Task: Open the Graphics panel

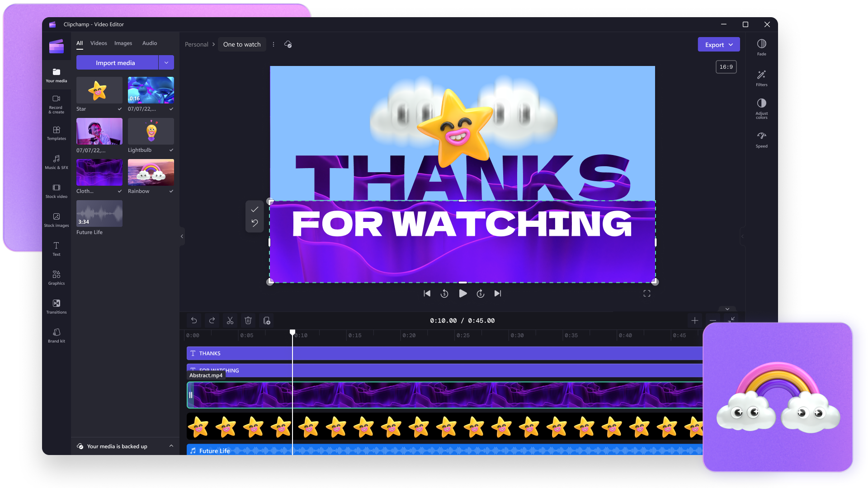Action: click(x=56, y=277)
